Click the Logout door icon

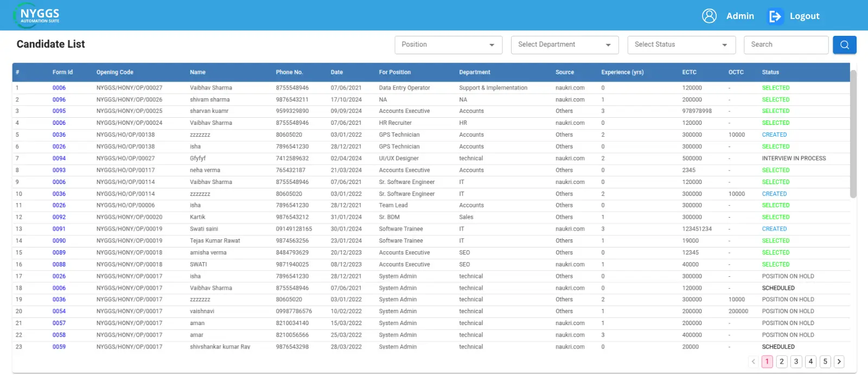tap(775, 16)
